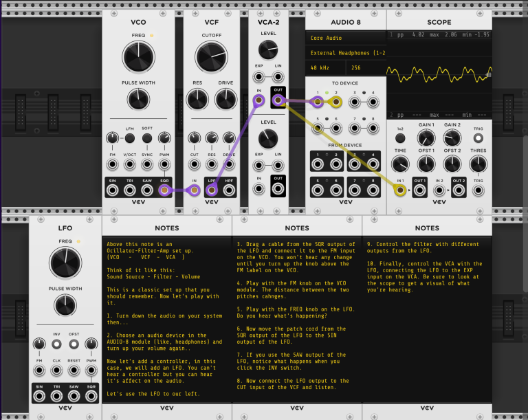528x420 pixels.
Task: Click the Scope GAIN 2 knob
Action: (x=452, y=138)
